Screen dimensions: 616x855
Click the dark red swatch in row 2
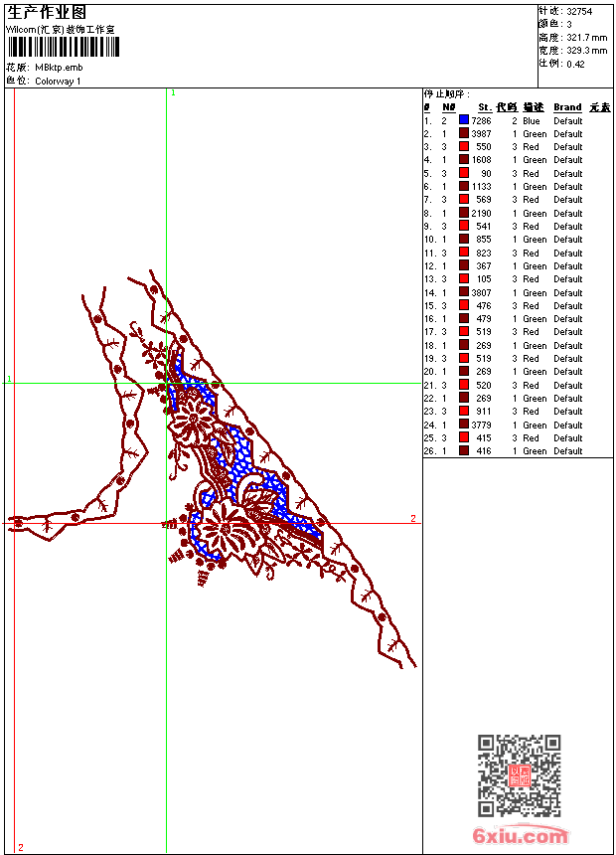(464, 133)
